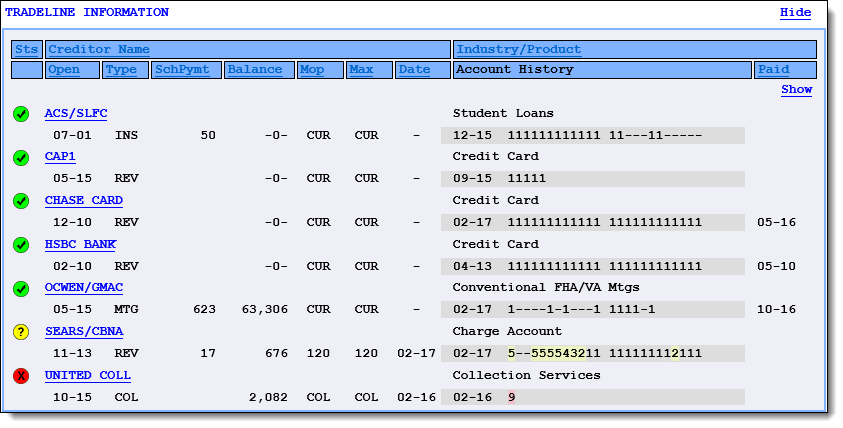843x428 pixels.
Task: Click the CAP1 account history 09-15 row
Action: (x=592, y=179)
